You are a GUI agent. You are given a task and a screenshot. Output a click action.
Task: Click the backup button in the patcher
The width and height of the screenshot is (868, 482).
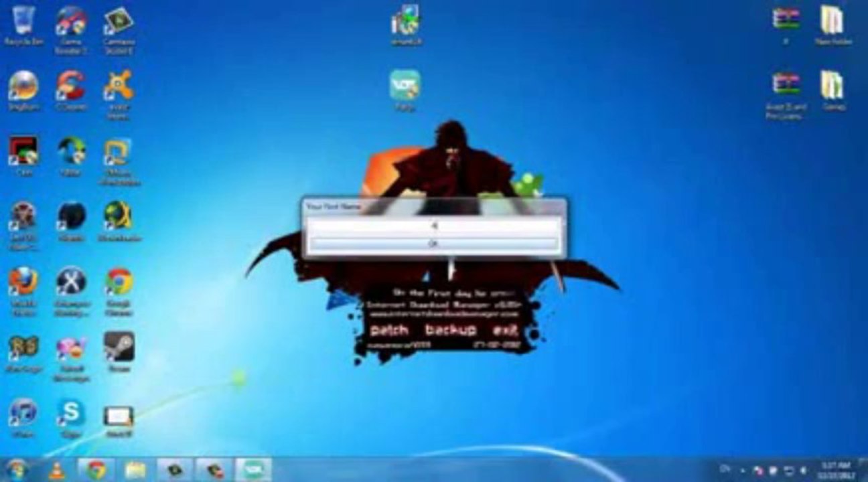tap(451, 329)
